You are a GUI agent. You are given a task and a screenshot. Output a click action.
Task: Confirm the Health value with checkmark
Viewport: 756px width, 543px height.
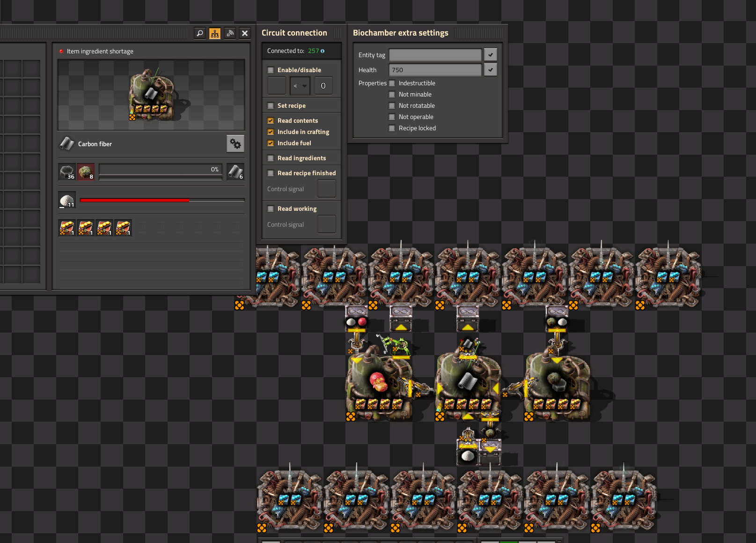(x=491, y=70)
